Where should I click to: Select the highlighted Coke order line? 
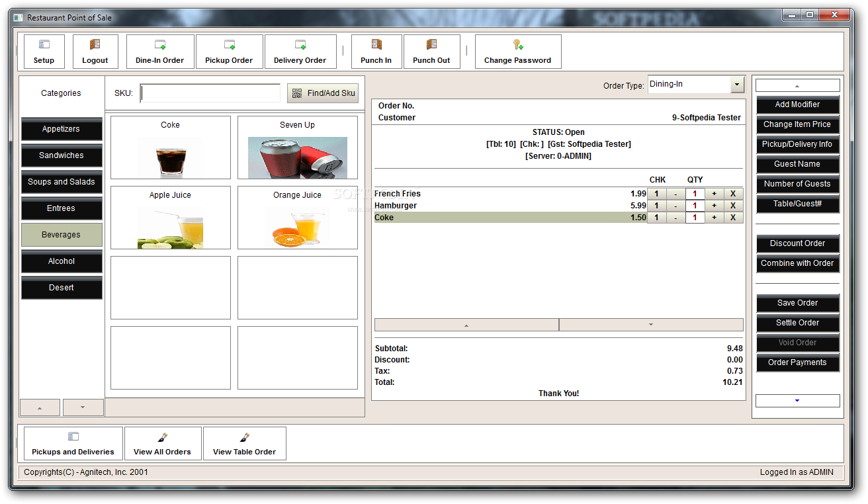(510, 218)
